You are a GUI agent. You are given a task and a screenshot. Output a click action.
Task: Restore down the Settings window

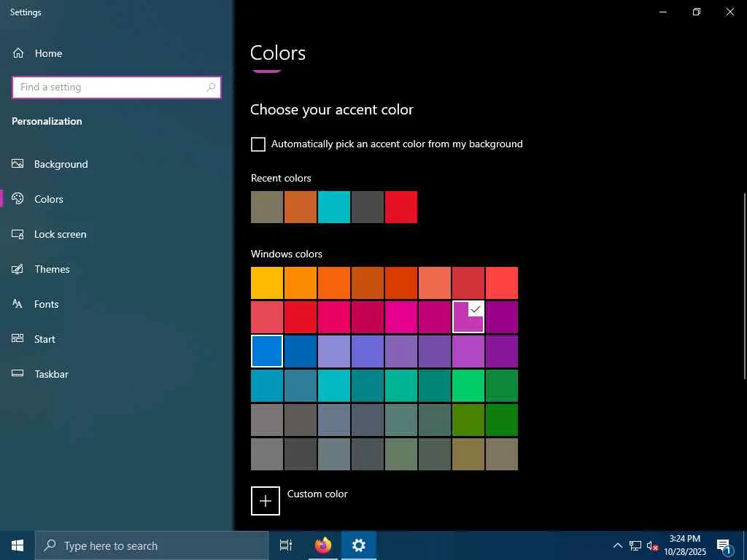[697, 12]
